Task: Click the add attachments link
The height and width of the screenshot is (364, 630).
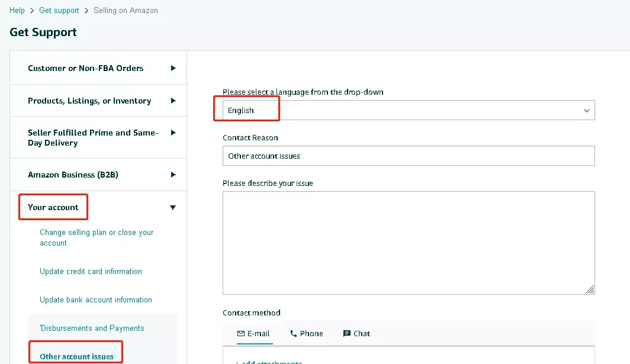Action: tap(269, 362)
